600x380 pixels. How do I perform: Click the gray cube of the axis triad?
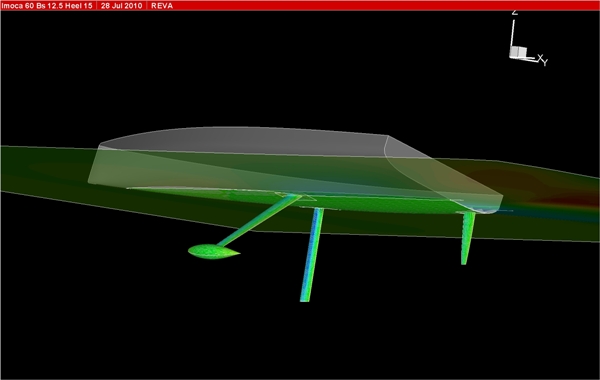tap(518, 52)
